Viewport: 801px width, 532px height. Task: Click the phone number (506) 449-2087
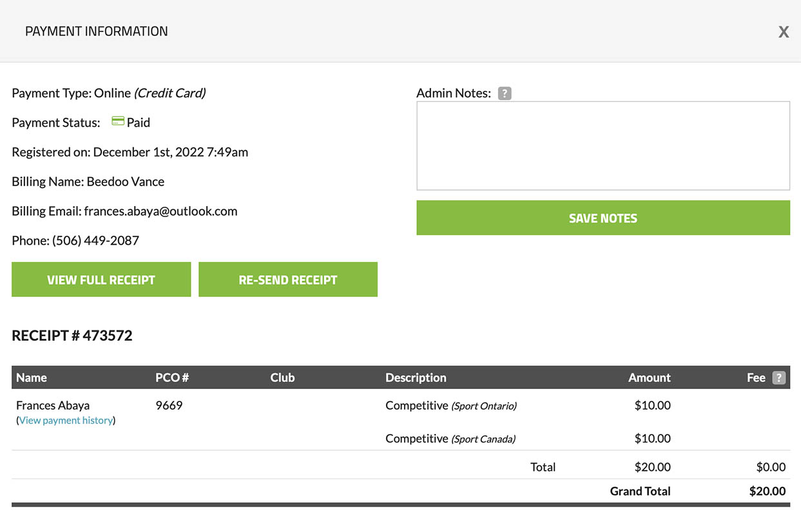pyautogui.click(x=95, y=241)
